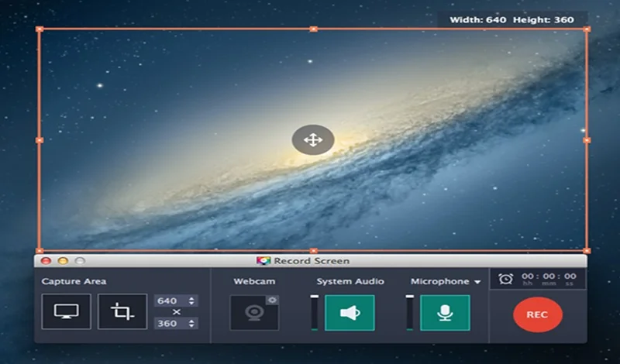620x364 pixels.
Task: Close the Record Screen window
Action: click(46, 261)
